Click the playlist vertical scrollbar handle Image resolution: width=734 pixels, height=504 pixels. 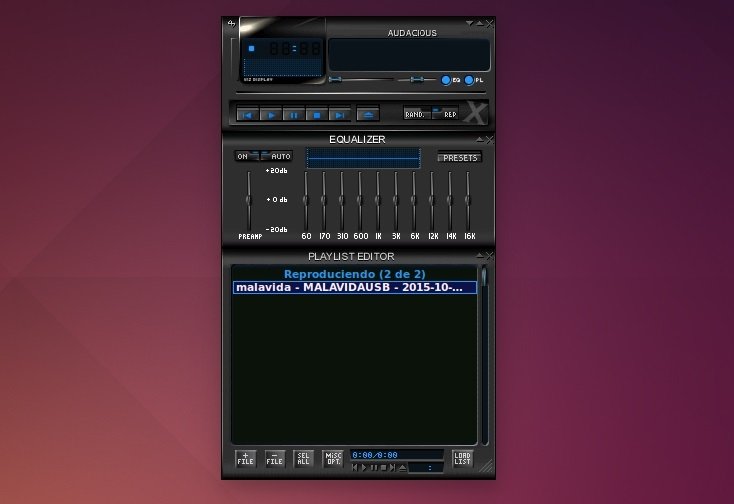(x=484, y=276)
